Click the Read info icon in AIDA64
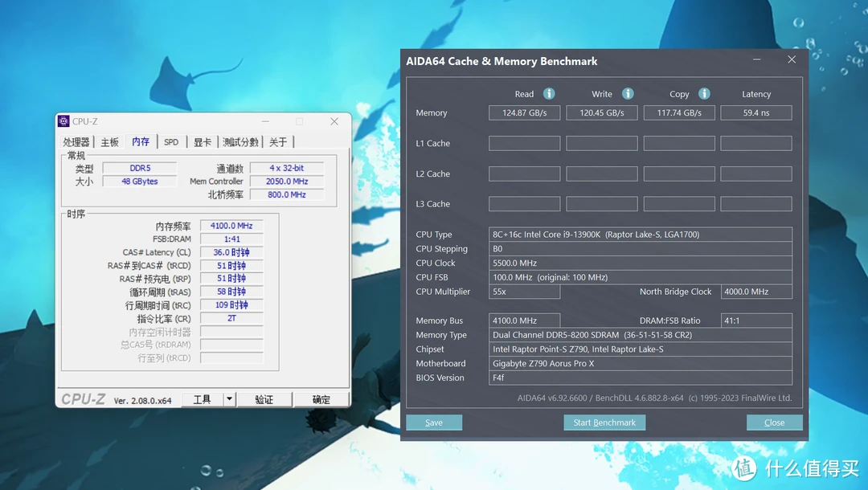Image resolution: width=868 pixels, height=490 pixels. coord(549,94)
